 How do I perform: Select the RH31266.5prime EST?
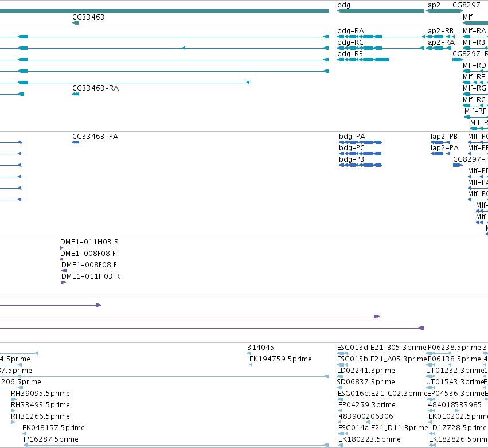click(x=13, y=422)
